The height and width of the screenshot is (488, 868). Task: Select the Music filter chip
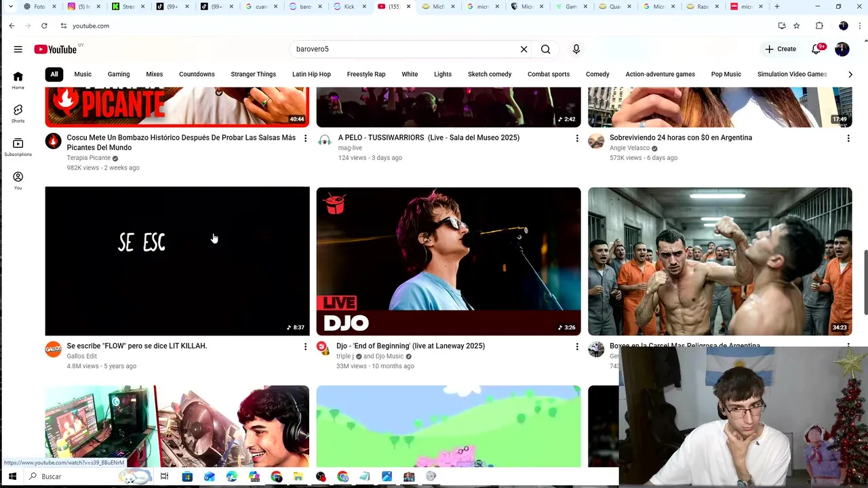[x=83, y=74]
